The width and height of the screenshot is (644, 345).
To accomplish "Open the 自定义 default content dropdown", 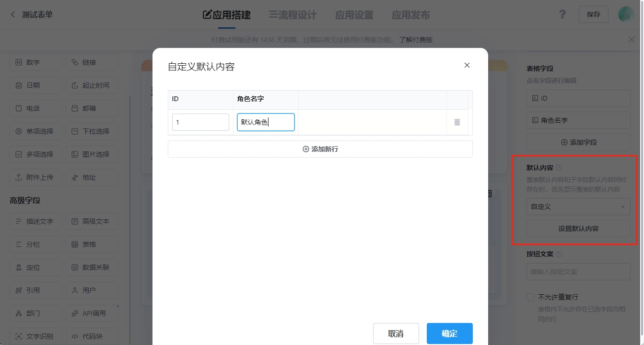I will pos(578,207).
